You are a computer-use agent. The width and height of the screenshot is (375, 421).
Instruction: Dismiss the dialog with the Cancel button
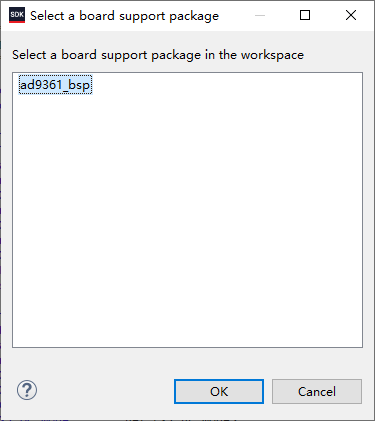pos(317,391)
